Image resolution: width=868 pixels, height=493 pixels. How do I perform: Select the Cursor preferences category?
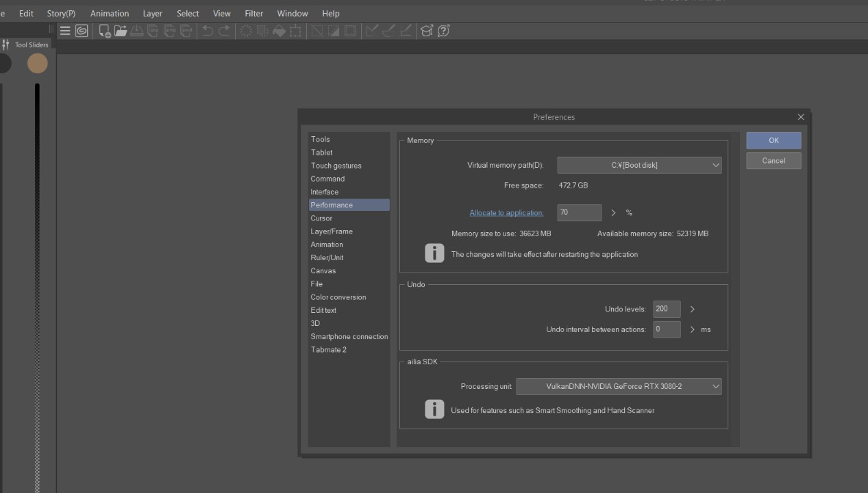[x=349, y=218]
